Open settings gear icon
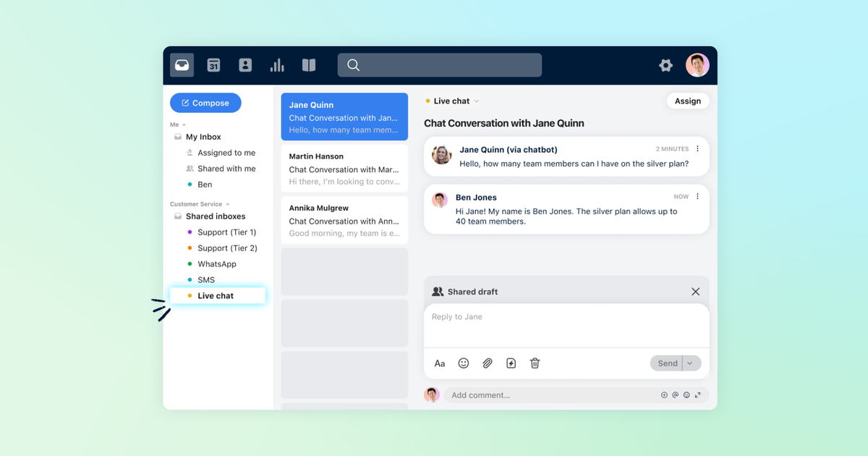 coord(665,65)
